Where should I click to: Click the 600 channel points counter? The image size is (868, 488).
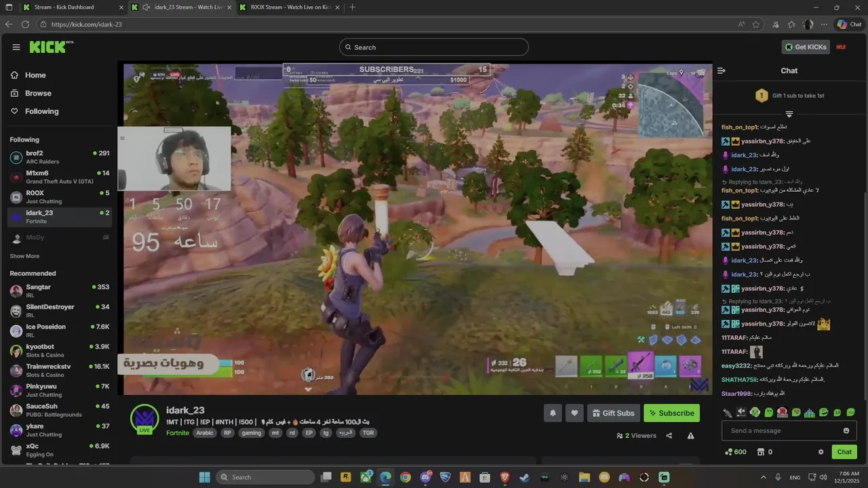(x=736, y=452)
